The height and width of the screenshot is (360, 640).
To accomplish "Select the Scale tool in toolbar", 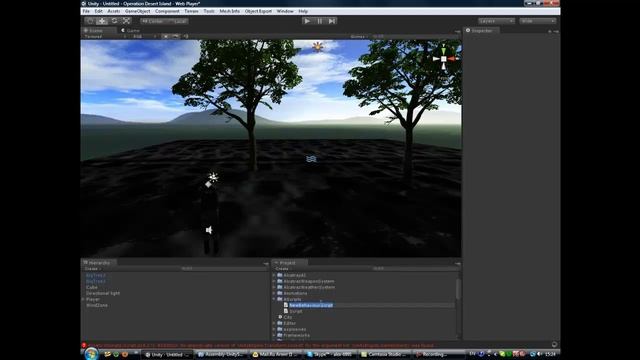I will pos(127,21).
